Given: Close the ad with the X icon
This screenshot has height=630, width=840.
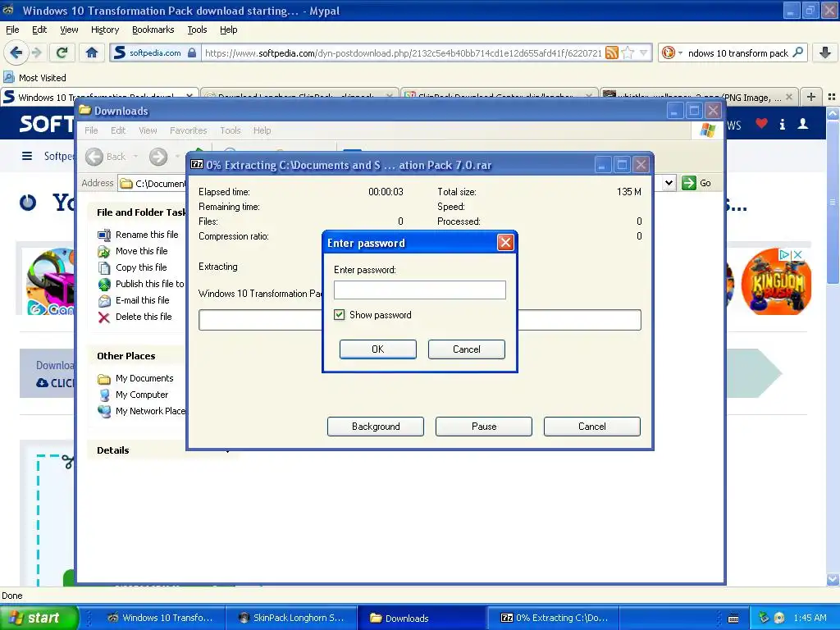Looking at the screenshot, I should (x=797, y=254).
